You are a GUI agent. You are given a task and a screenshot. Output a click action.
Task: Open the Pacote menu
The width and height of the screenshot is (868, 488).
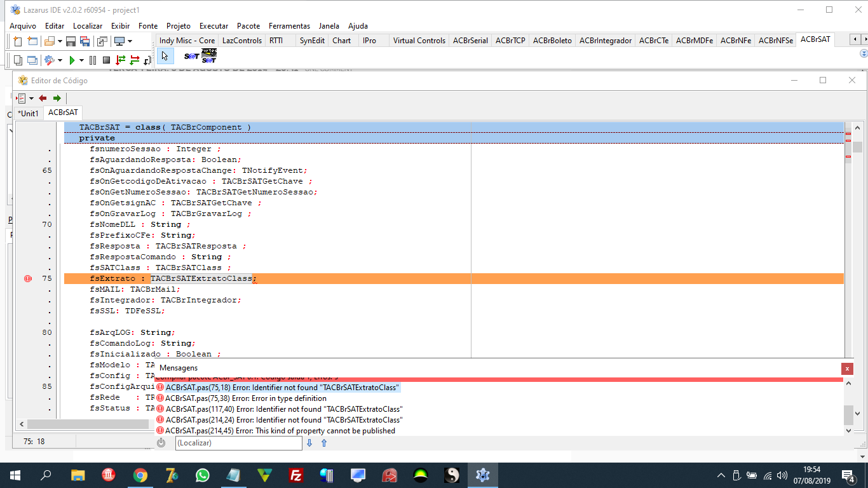(x=248, y=26)
